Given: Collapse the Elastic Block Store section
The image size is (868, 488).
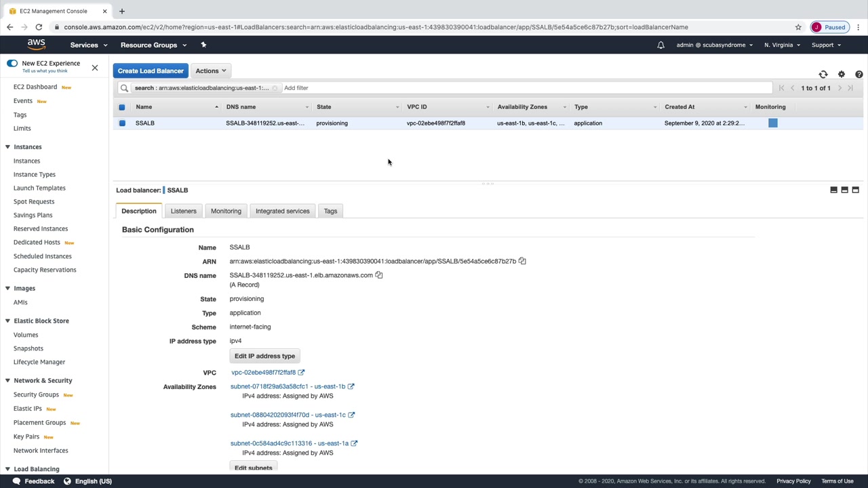Looking at the screenshot, I should pyautogui.click(x=7, y=321).
